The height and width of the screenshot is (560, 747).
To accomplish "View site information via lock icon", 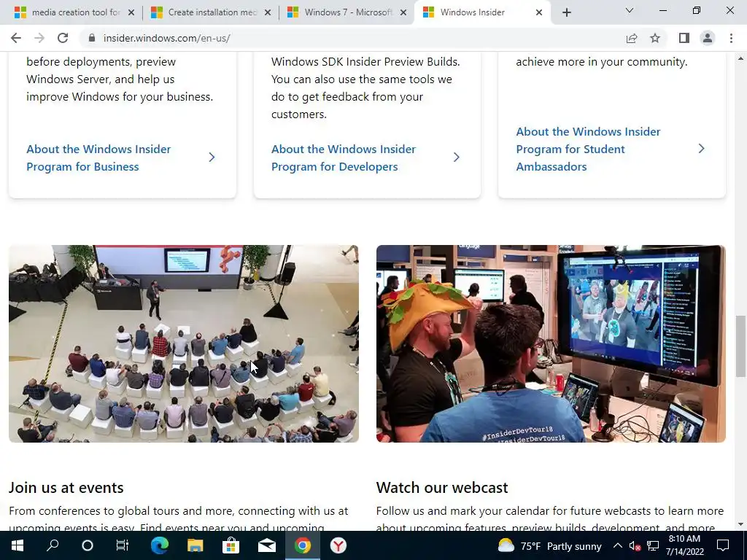I will click(x=92, y=38).
